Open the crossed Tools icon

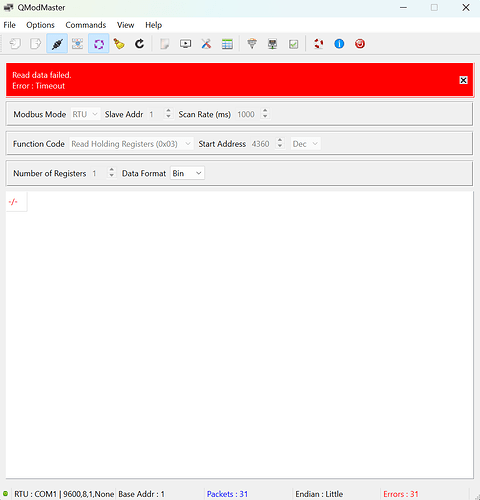206,44
